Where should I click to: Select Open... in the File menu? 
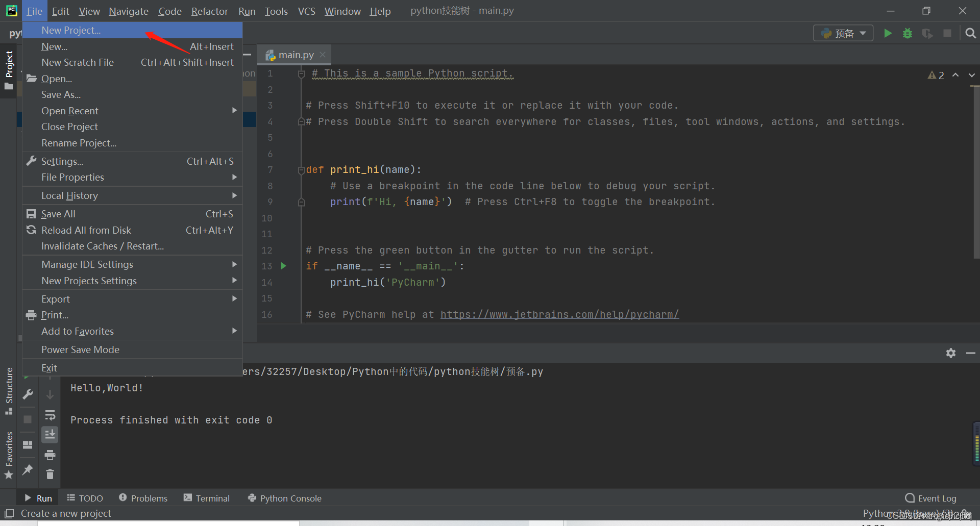132,79
